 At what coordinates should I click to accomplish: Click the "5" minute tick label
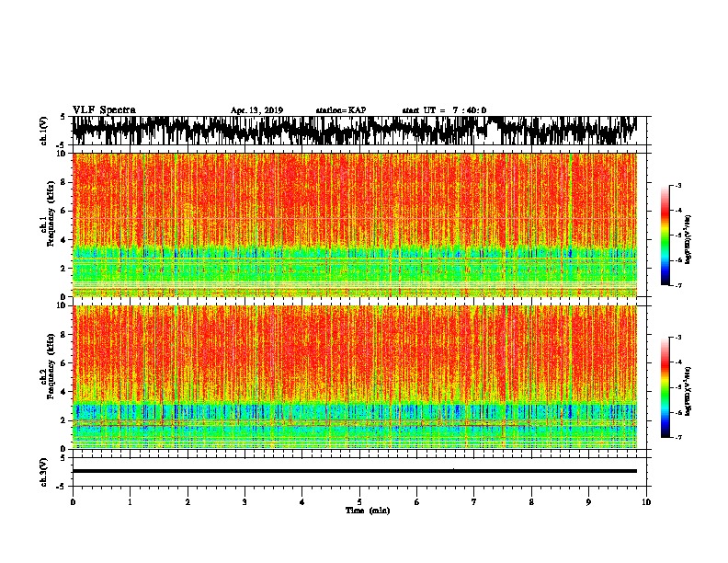pyautogui.click(x=359, y=502)
